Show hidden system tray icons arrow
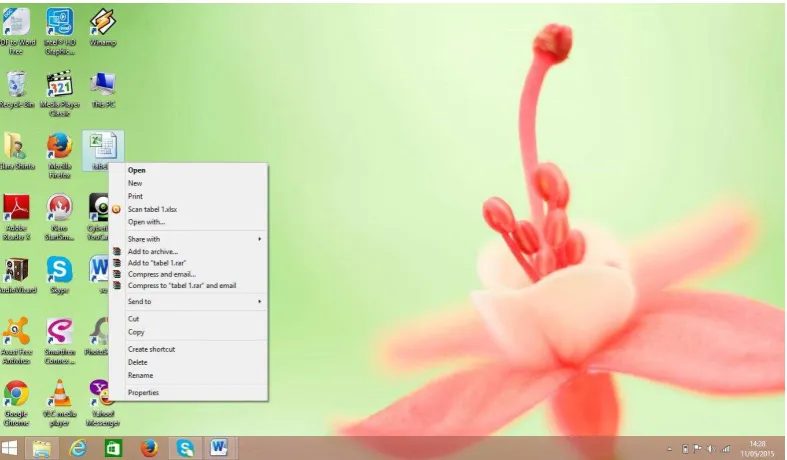Image resolution: width=787 pixels, height=460 pixels. tap(669, 449)
